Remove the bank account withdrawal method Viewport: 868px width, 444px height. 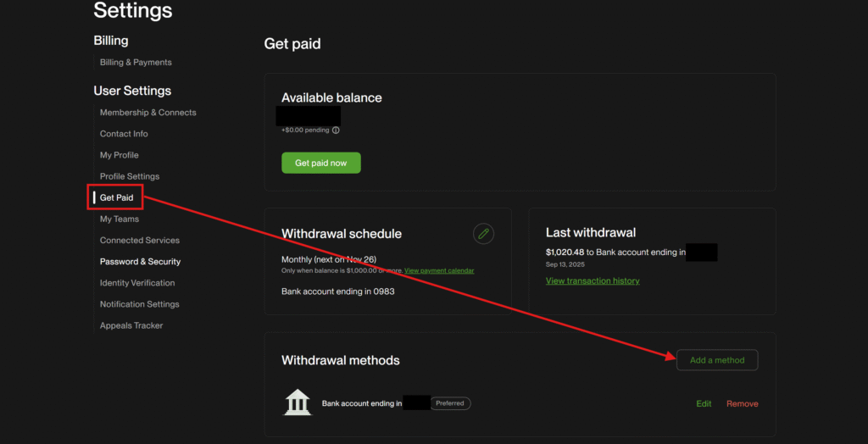tap(742, 403)
